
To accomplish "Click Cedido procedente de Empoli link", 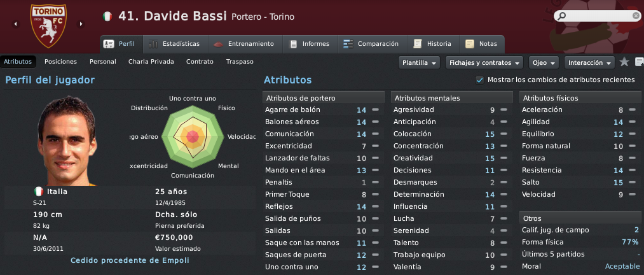I will pos(130,260).
